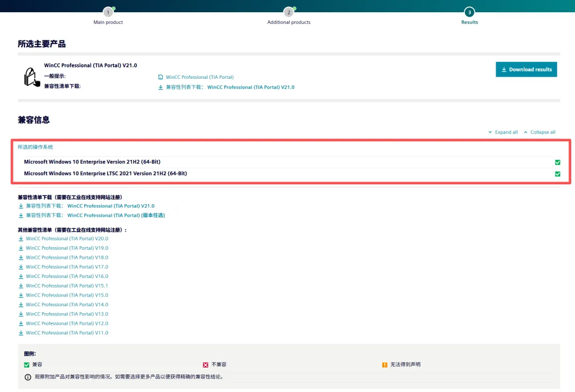The image size is (575, 392).
Task: Open the WinCC Professional V15.1 list
Action: [x=67, y=285]
